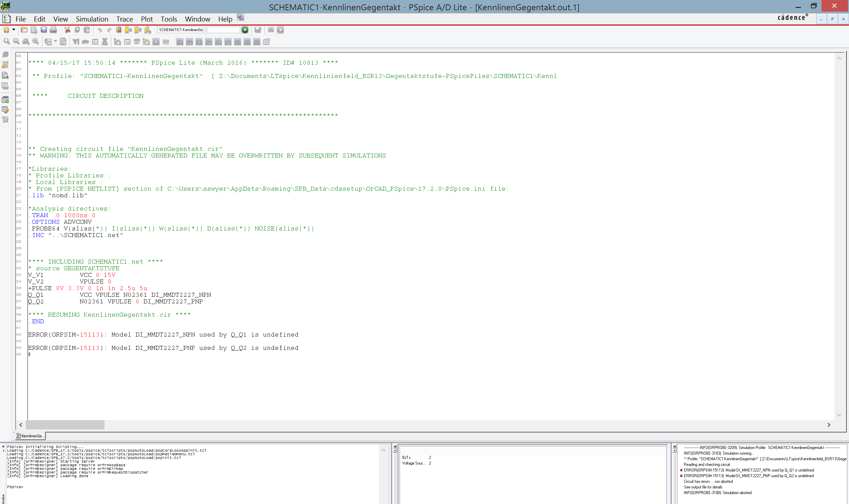The height and width of the screenshot is (504, 849).
Task: Open the Help menu
Action: tap(225, 19)
